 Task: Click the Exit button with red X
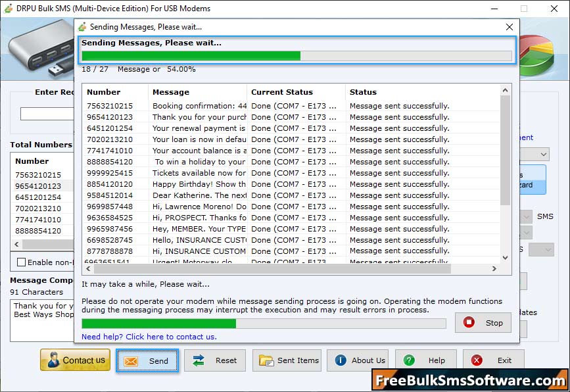pos(494,360)
